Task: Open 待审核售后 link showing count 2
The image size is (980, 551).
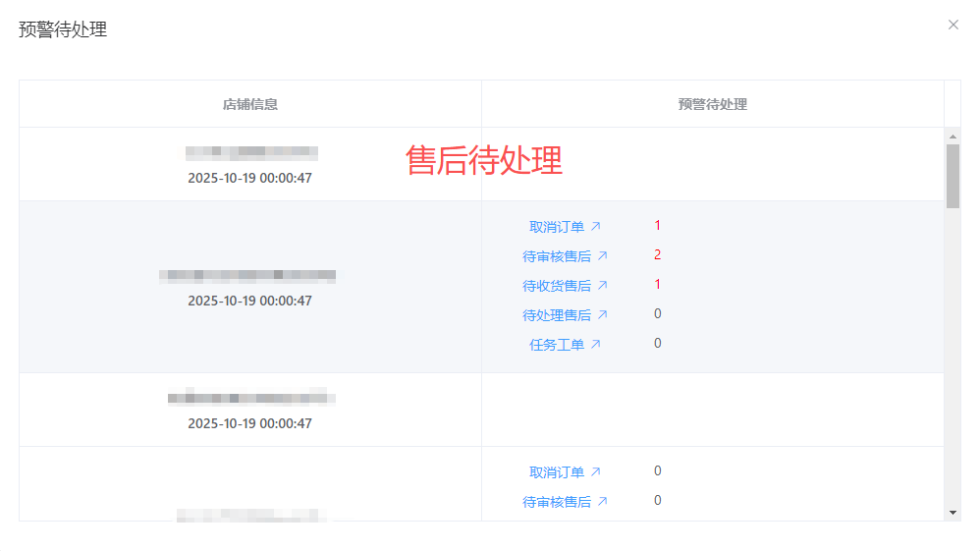Action: point(557,256)
